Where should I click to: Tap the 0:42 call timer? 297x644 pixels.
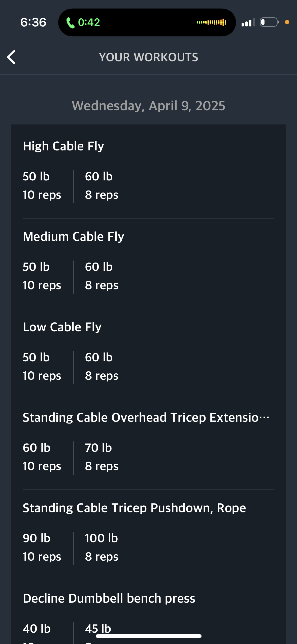coord(89,22)
